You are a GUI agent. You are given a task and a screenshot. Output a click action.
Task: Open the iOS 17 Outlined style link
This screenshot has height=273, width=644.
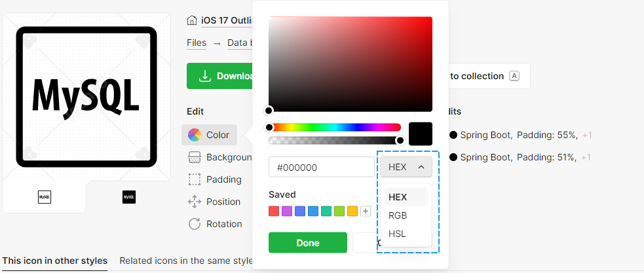point(226,20)
